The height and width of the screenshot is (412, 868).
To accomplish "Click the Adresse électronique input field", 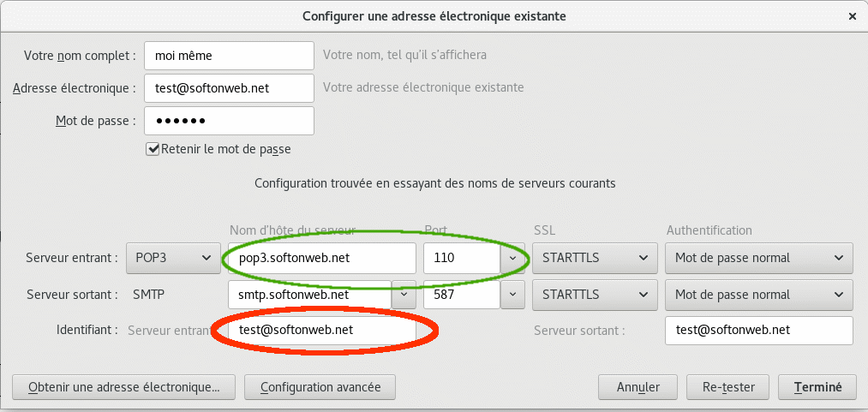I will (x=229, y=87).
